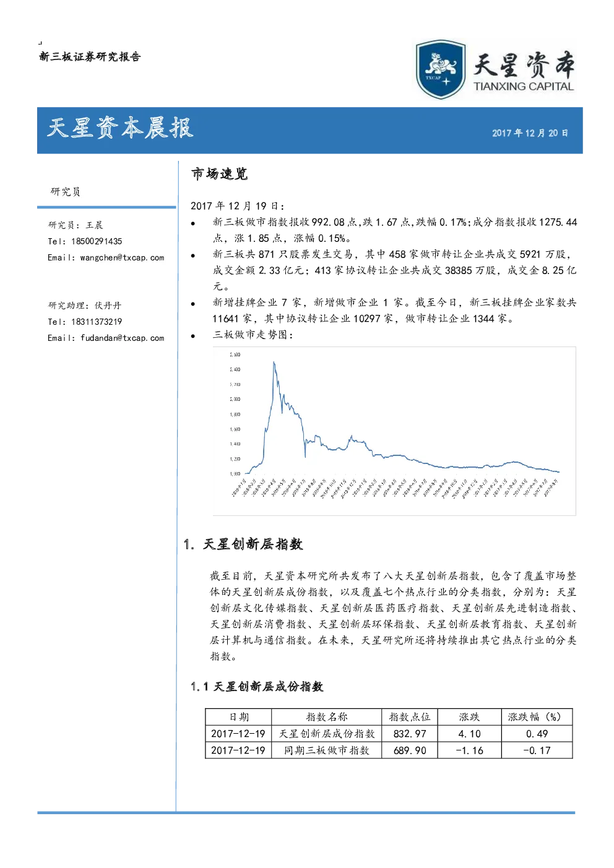Select cell 天星创新层成份指数 in table

point(327,734)
